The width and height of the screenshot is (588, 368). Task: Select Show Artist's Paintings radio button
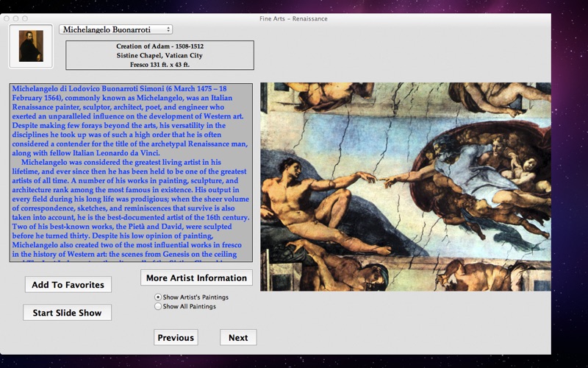[158, 297]
